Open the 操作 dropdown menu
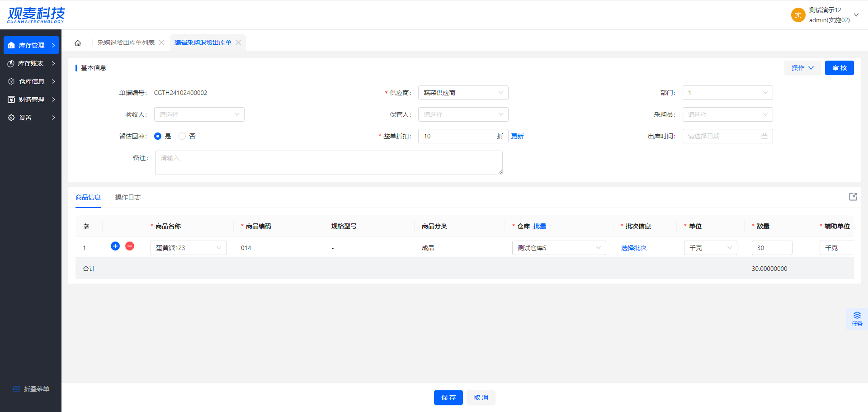This screenshot has width=868, height=412. click(x=802, y=68)
